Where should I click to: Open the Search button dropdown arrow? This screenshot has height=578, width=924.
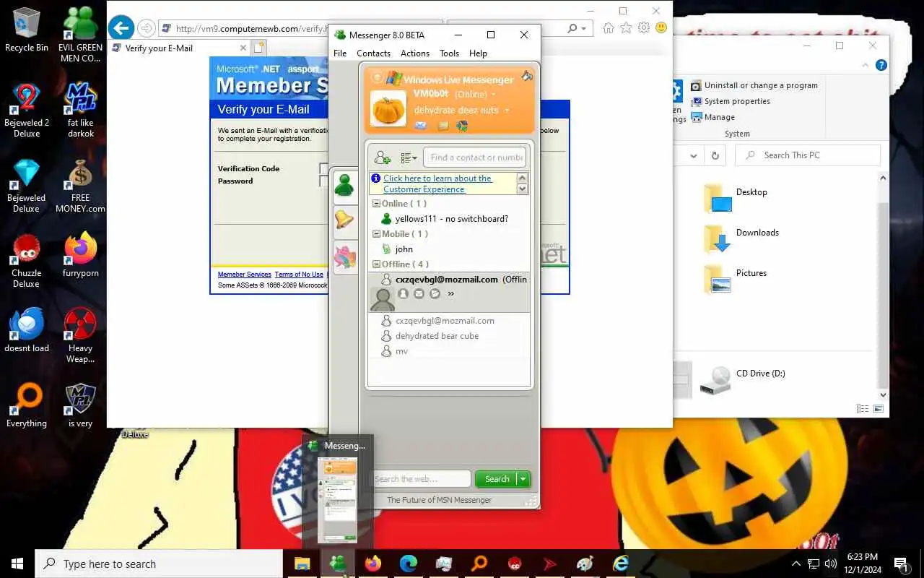tap(524, 479)
